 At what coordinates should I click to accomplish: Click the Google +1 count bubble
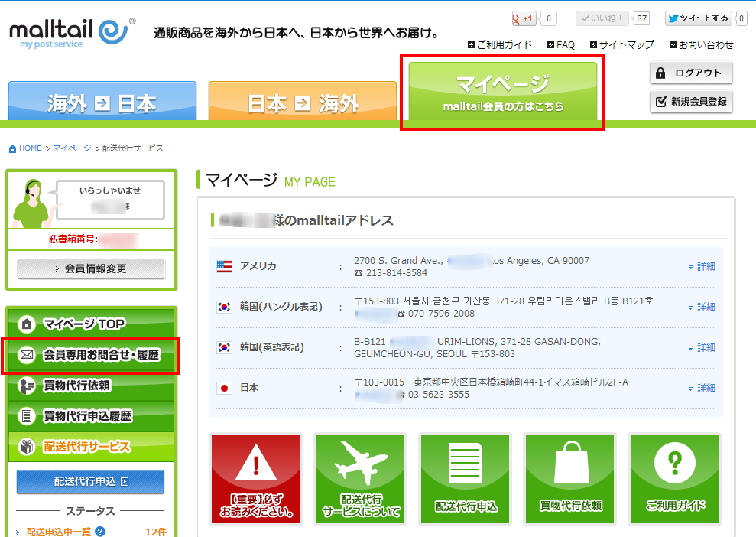point(549,19)
